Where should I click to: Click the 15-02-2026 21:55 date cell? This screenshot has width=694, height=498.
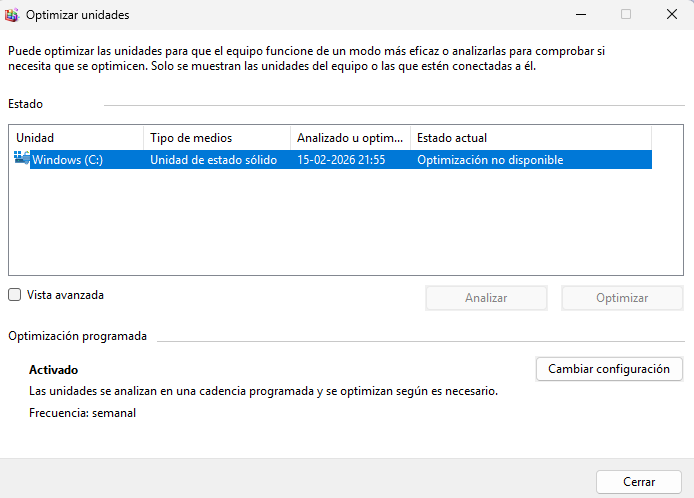(341, 160)
